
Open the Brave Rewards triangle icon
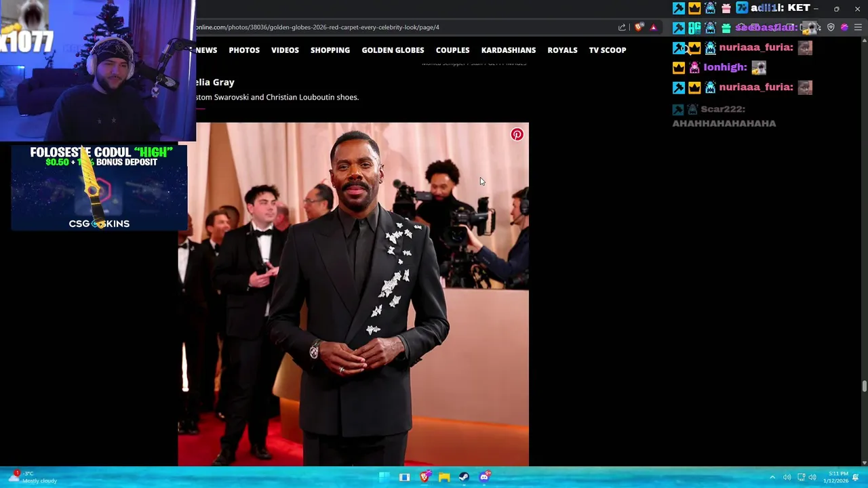[x=653, y=27]
